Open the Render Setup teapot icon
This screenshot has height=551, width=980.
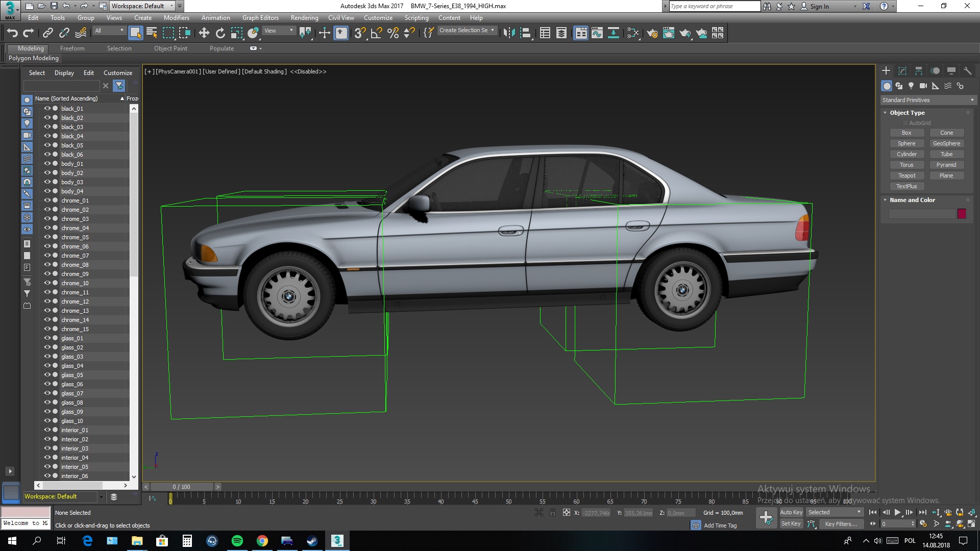click(652, 33)
